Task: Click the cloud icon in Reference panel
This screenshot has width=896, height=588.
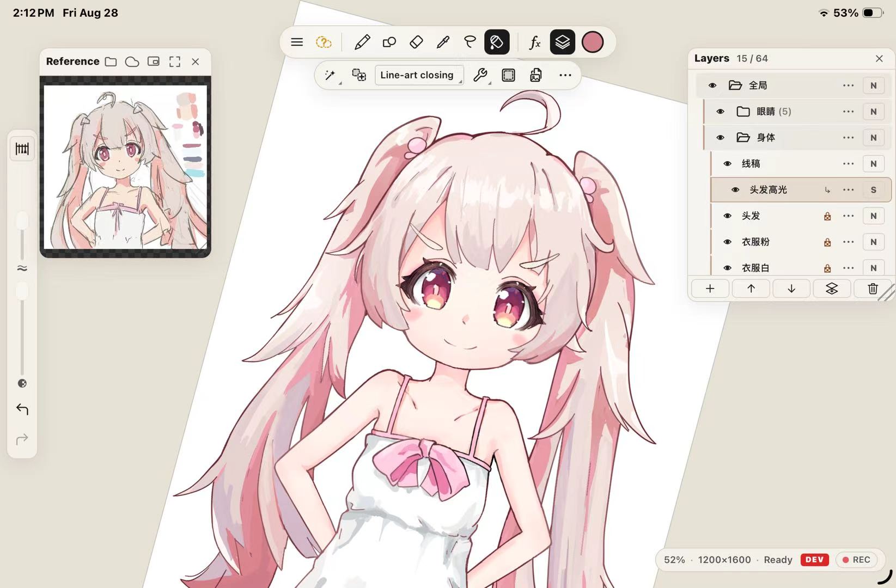Action: tap(132, 62)
